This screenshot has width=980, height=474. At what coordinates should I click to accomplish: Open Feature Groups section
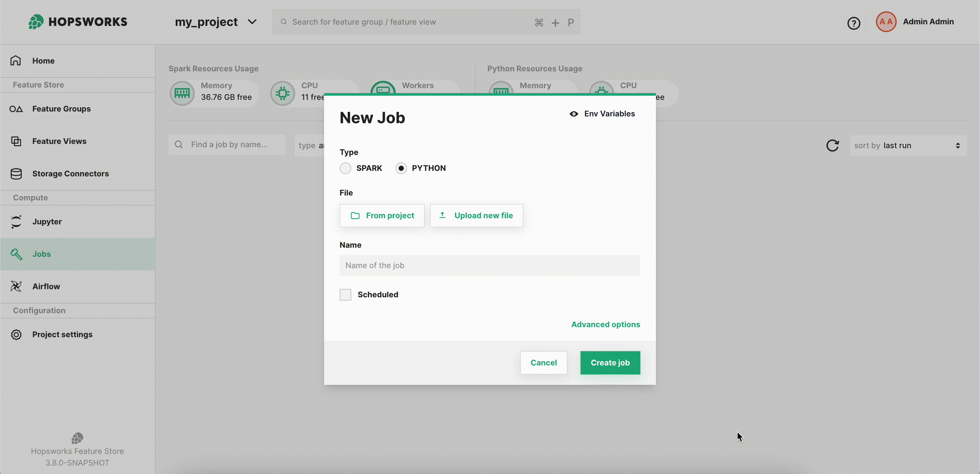tap(61, 109)
